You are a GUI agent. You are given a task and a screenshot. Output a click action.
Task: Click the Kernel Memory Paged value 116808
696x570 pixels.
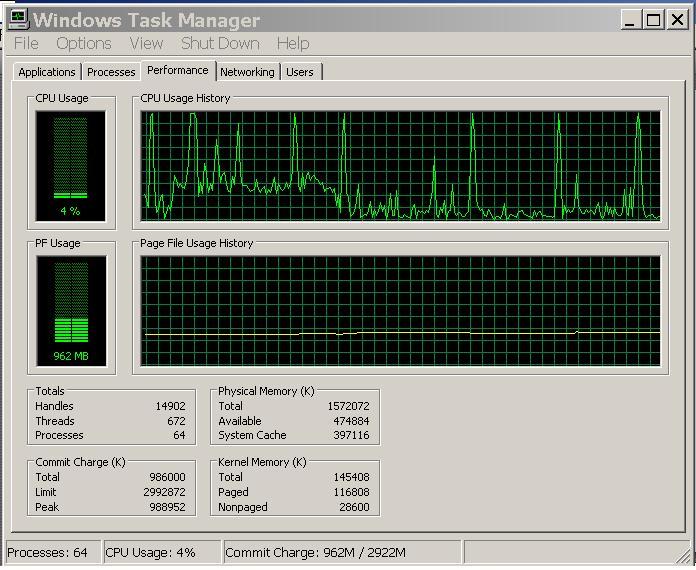pos(351,492)
